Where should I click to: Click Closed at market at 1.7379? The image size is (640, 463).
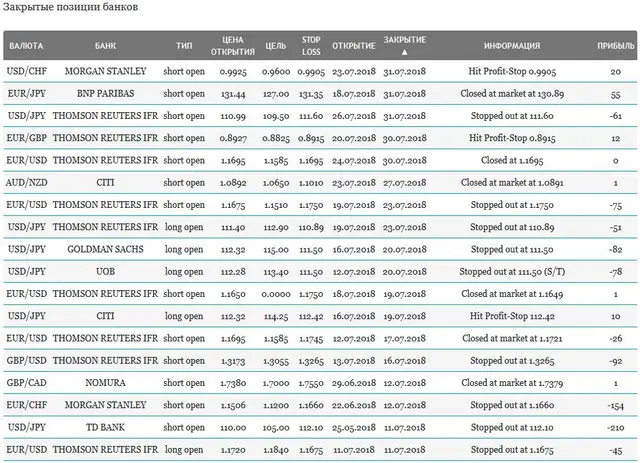[512, 383]
